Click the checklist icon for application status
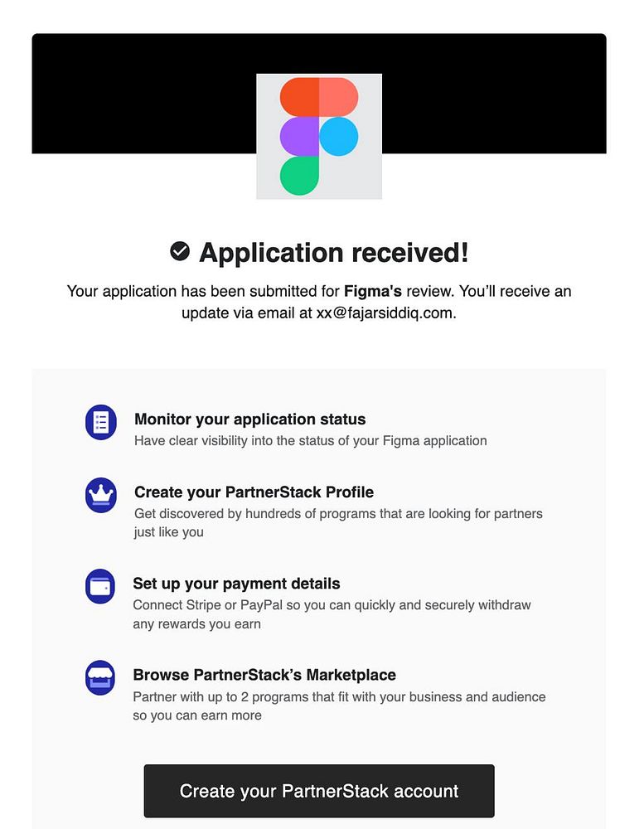The width and height of the screenshot is (644, 829). tap(100, 422)
